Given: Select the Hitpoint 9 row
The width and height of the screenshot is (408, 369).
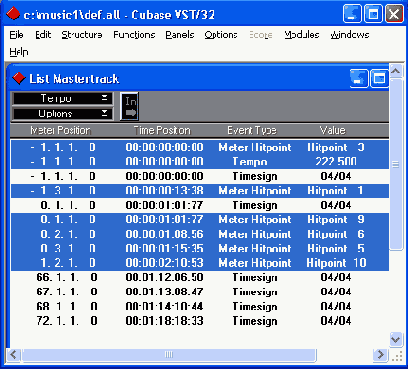Looking at the screenshot, I should click(200, 220).
